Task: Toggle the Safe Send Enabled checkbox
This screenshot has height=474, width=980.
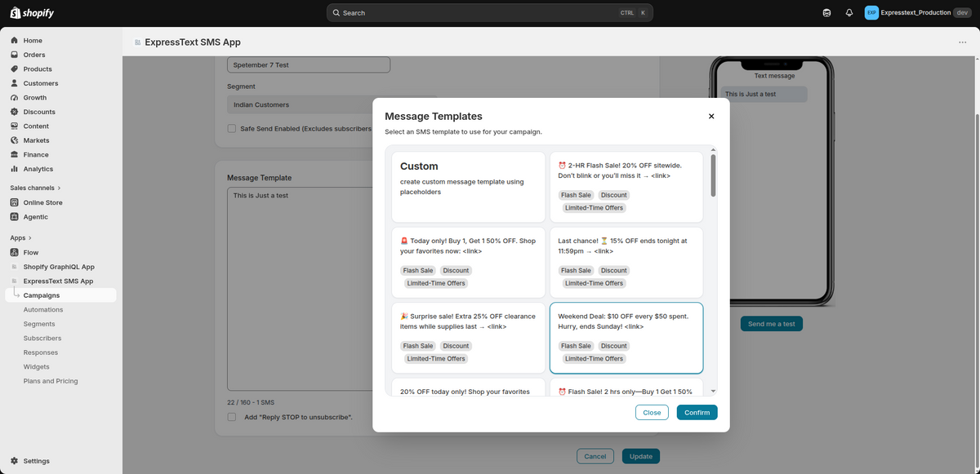Action: 232,128
